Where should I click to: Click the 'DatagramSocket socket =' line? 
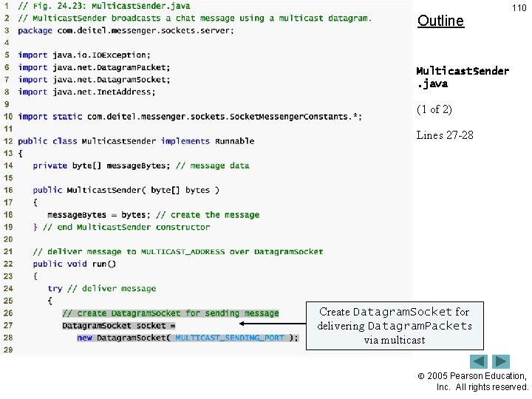[119, 326]
